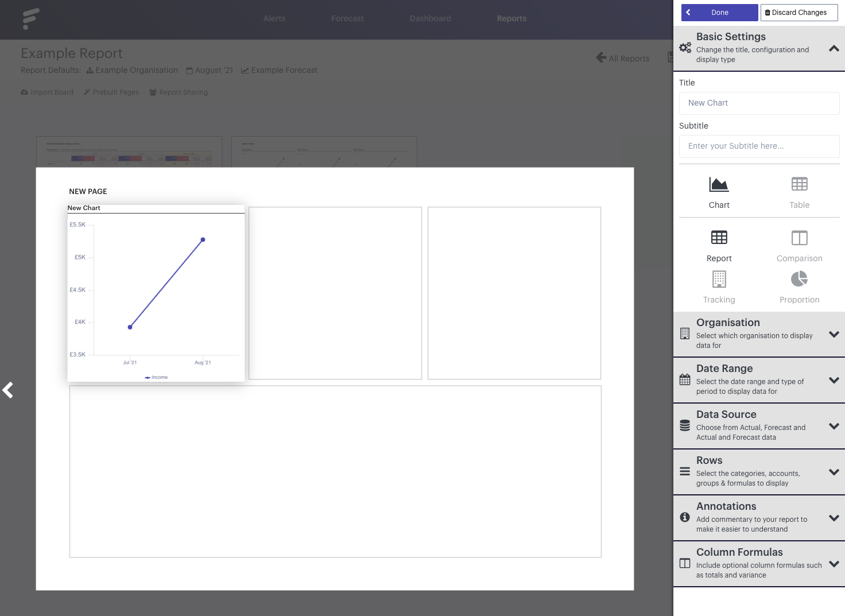Screen dimensions: 845x616
Task: Choose the Tracking configuration icon
Action: click(719, 279)
